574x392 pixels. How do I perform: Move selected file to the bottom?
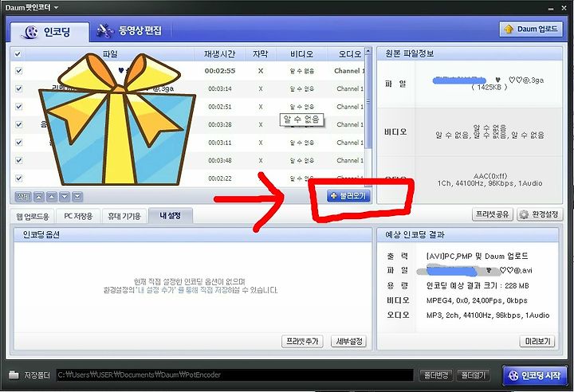point(77,197)
